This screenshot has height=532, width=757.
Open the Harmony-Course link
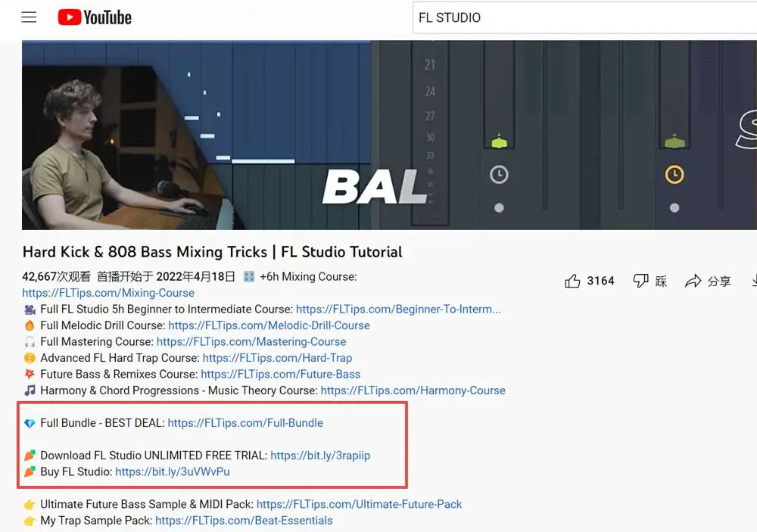(x=413, y=390)
